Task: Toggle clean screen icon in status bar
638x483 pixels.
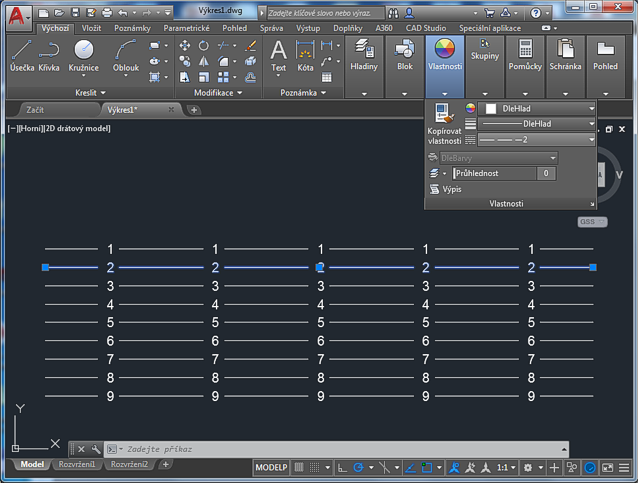Action: point(607,468)
